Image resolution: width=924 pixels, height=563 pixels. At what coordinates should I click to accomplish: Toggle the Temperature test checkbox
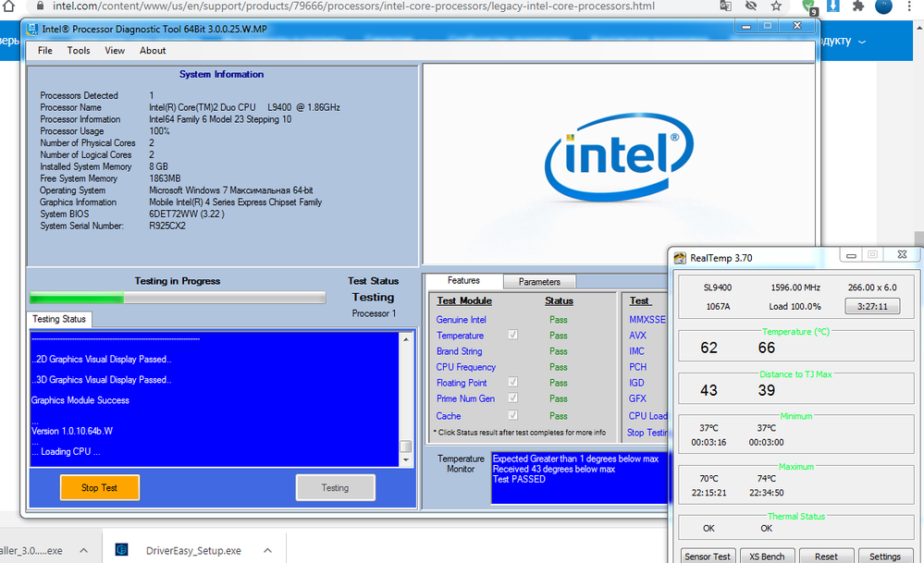click(x=512, y=335)
